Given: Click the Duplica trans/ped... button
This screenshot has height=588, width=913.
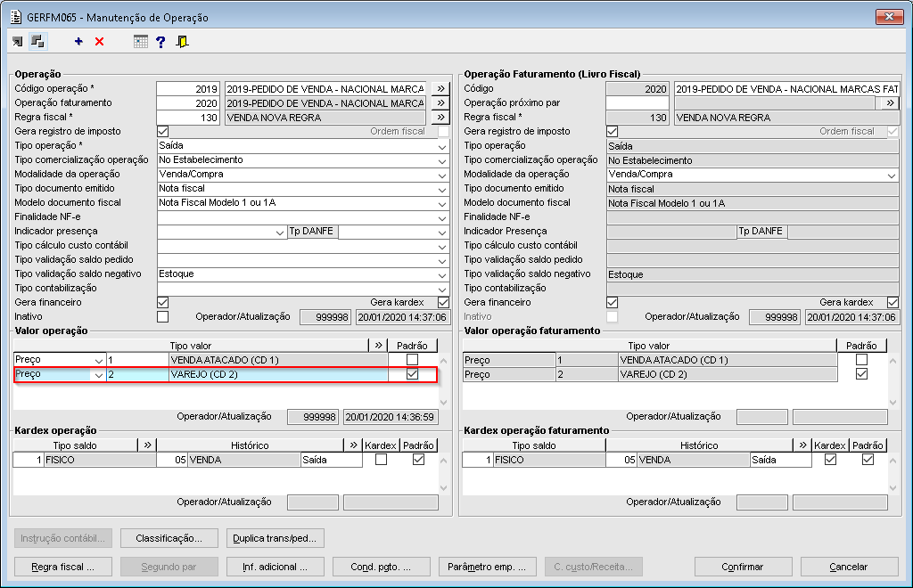Looking at the screenshot, I should pos(275,538).
